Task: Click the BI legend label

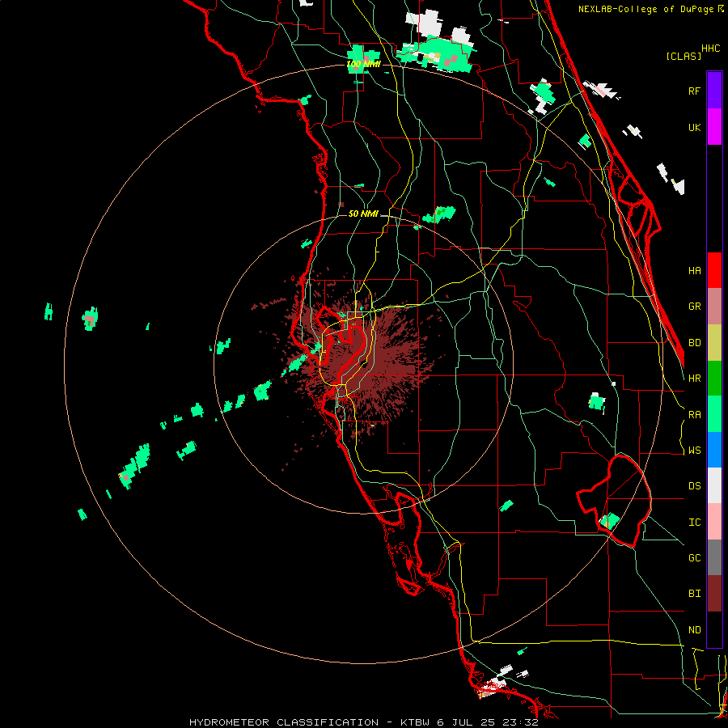Action: [694, 594]
